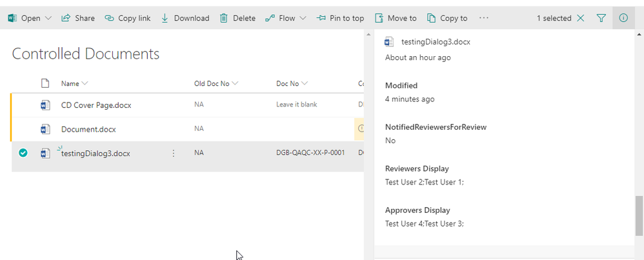Open testingDialog3.docx in the list

pos(96,154)
